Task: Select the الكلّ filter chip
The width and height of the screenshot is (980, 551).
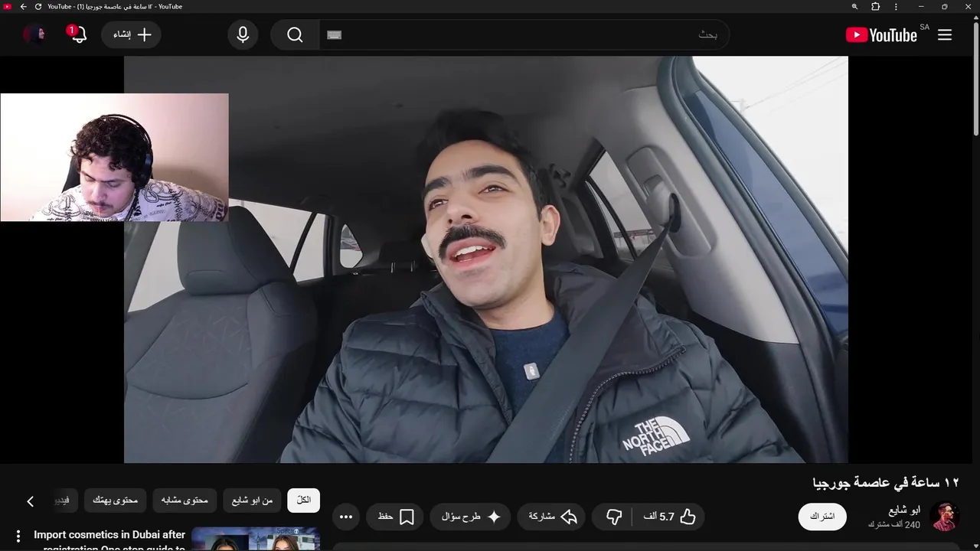Action: (x=304, y=500)
